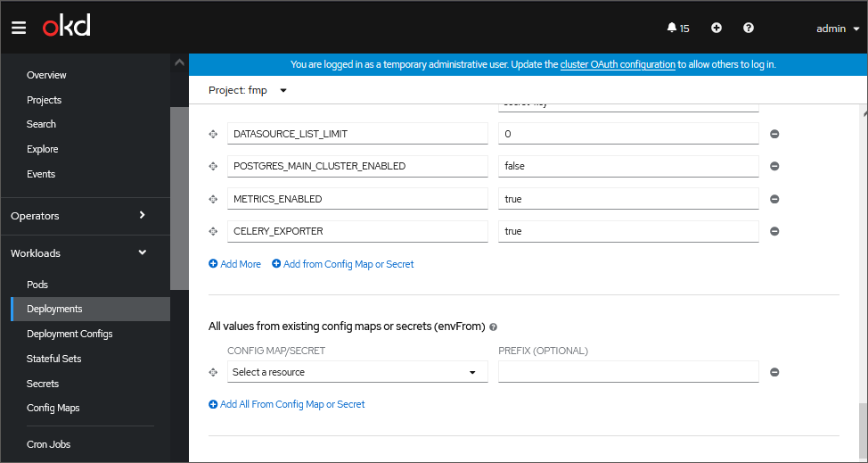
Task: Open the hamburger navigation menu
Action: tap(19, 28)
